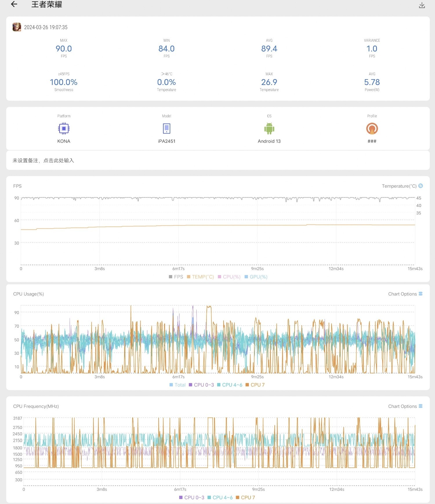Select the iPA2451 model device icon
The width and height of the screenshot is (435, 504).
[x=166, y=129]
